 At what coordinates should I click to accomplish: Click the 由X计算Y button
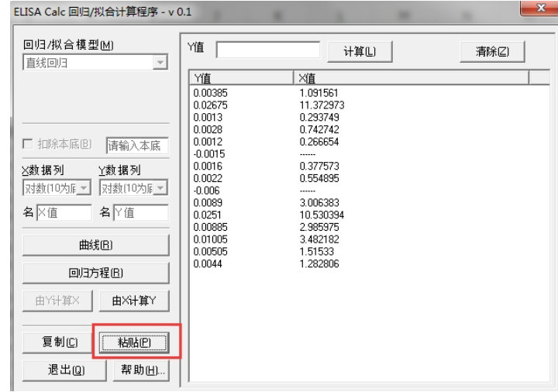click(x=134, y=301)
